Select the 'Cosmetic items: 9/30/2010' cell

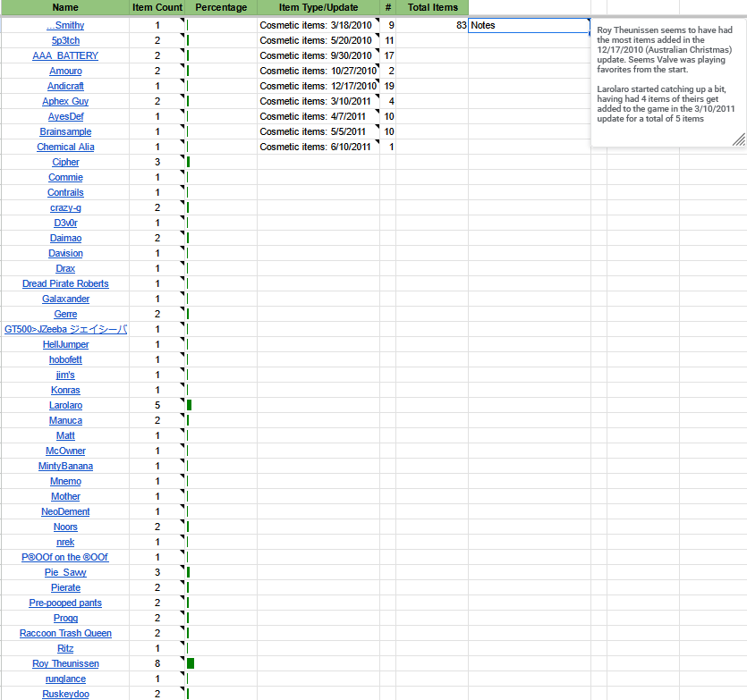pos(318,55)
